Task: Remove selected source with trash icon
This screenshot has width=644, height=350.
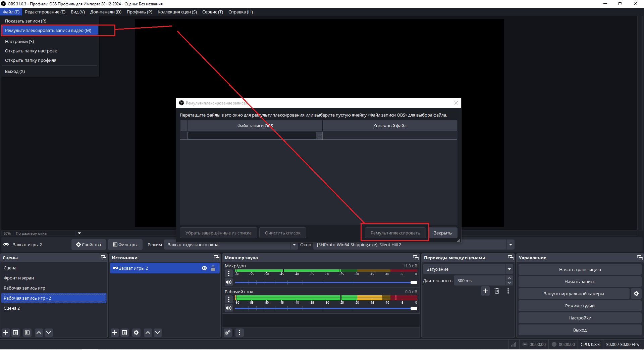Action: point(124,333)
